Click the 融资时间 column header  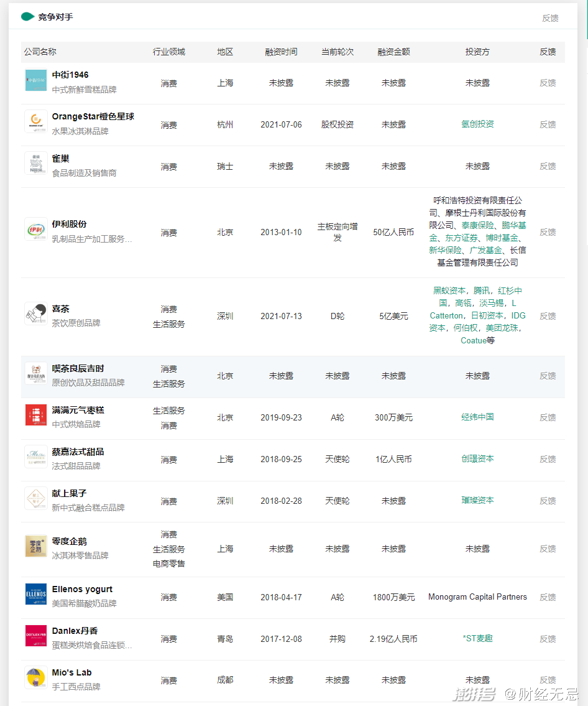(x=281, y=52)
